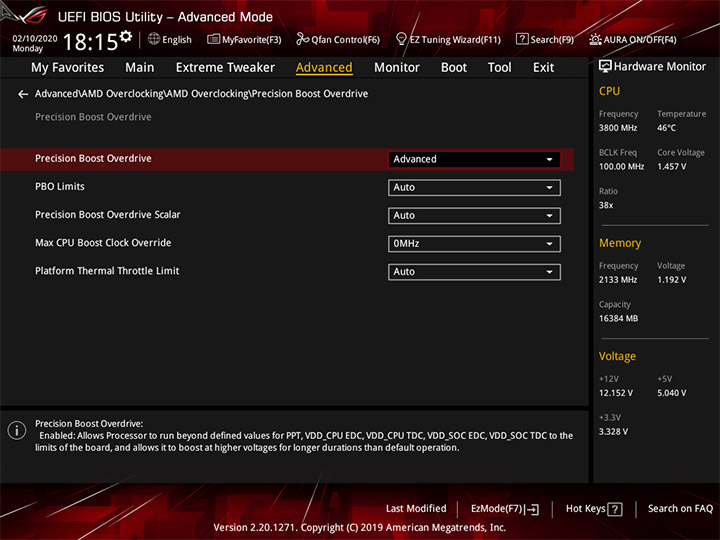Click the 18:15 clock time
Screen dimensions: 720x540
pyautogui.click(x=90, y=42)
